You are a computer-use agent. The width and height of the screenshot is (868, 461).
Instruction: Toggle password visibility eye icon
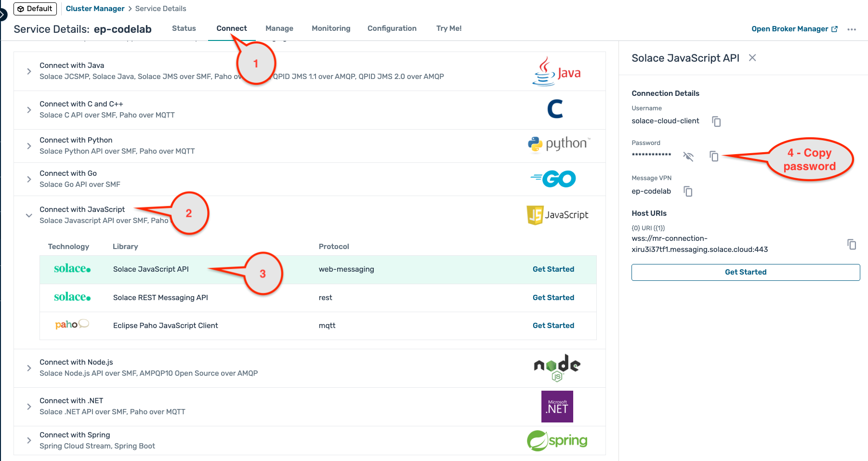pos(688,156)
